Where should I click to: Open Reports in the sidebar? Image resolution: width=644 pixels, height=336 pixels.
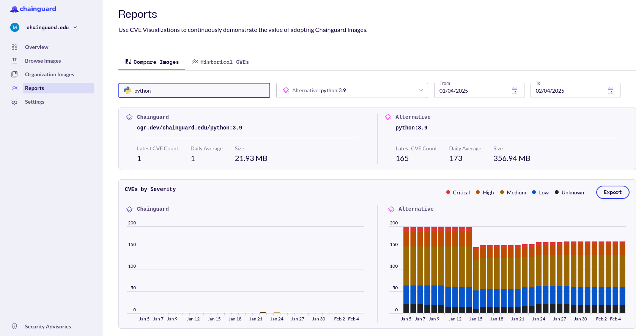pos(35,88)
